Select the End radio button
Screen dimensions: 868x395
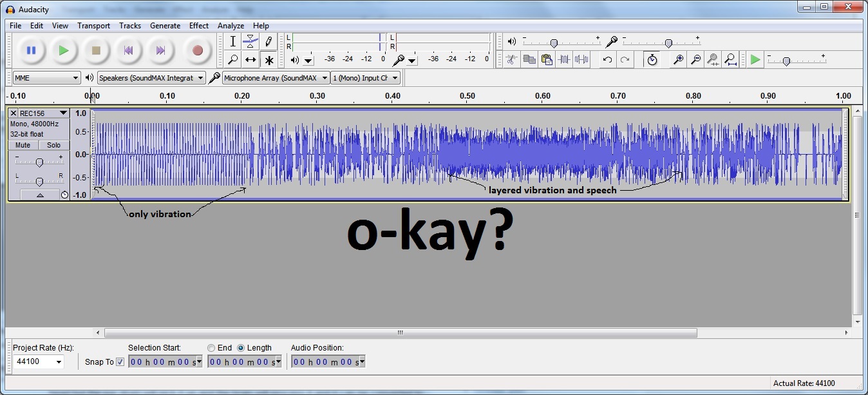click(211, 348)
